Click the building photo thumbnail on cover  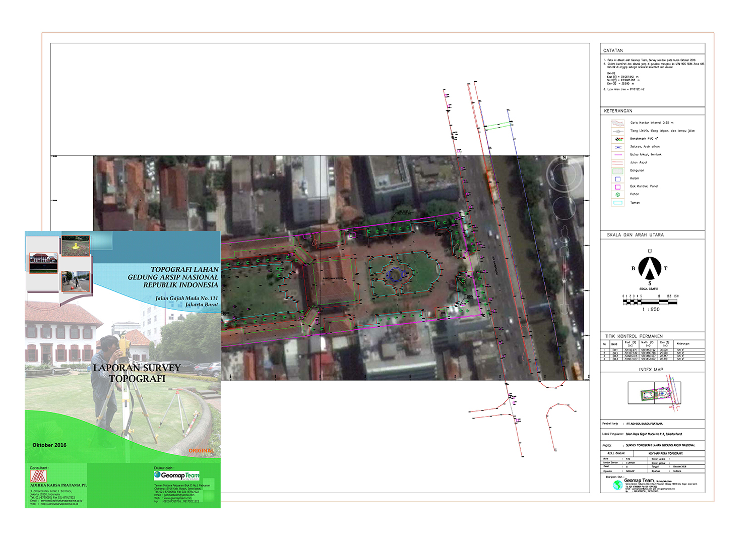coord(43,263)
